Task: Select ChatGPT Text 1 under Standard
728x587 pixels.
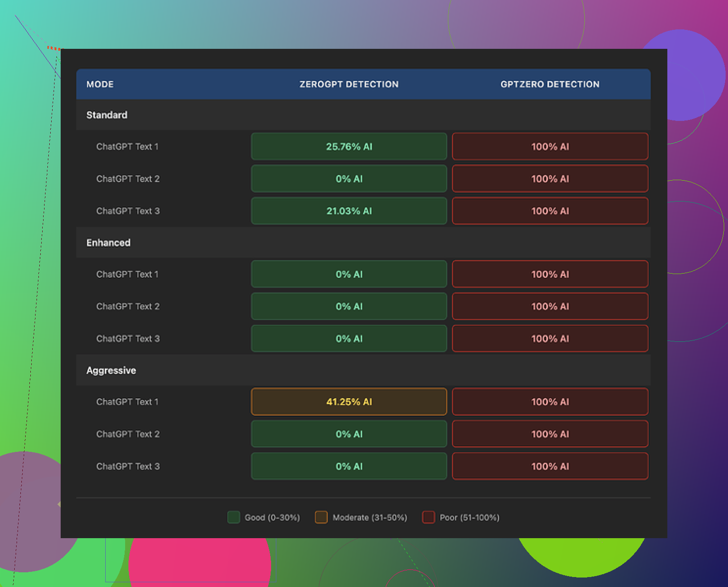Action: (x=127, y=147)
